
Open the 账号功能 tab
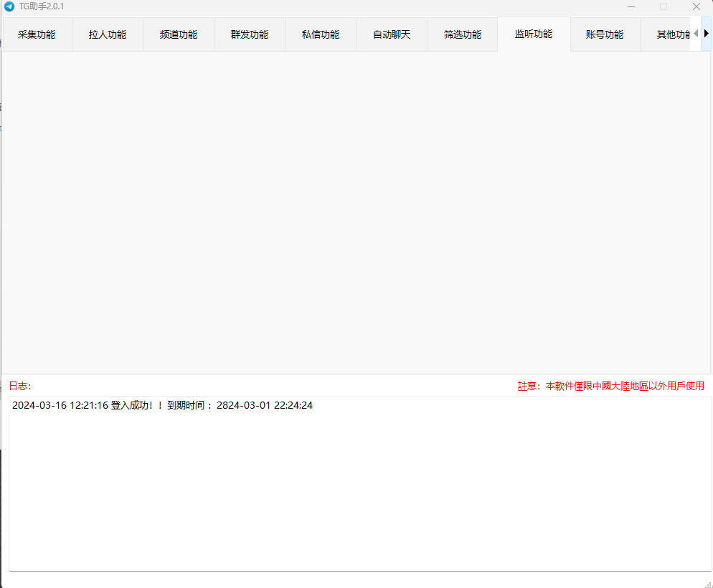(x=605, y=34)
